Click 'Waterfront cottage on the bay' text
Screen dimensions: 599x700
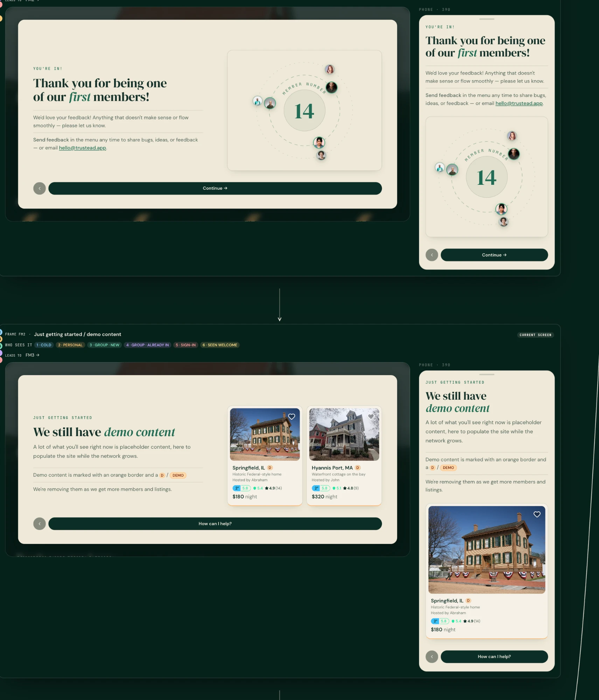coord(339,475)
